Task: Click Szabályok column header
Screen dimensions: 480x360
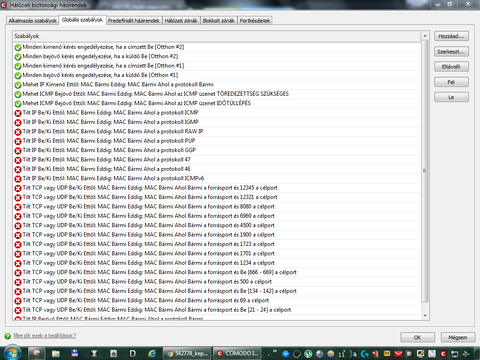Action: click(x=217, y=36)
